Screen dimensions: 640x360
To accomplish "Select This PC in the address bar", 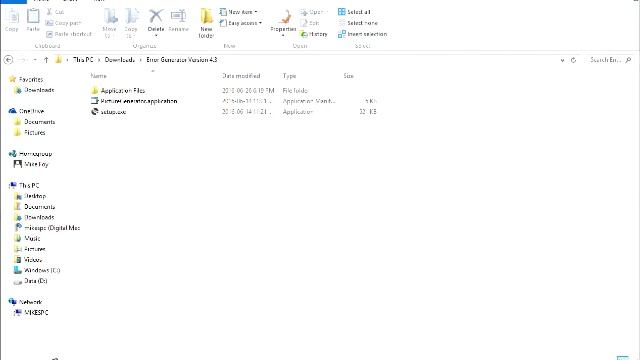I will (x=83, y=60).
